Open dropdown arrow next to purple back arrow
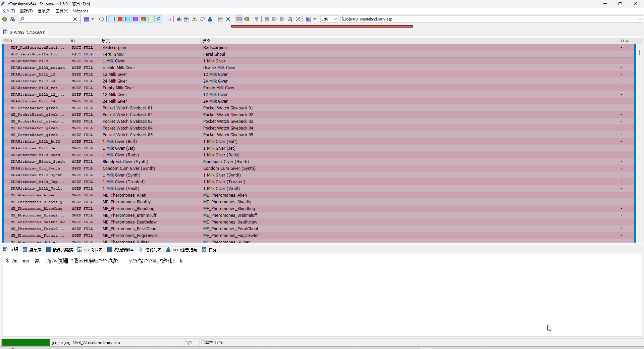Viewport: 644px width, 349px height. click(93, 19)
